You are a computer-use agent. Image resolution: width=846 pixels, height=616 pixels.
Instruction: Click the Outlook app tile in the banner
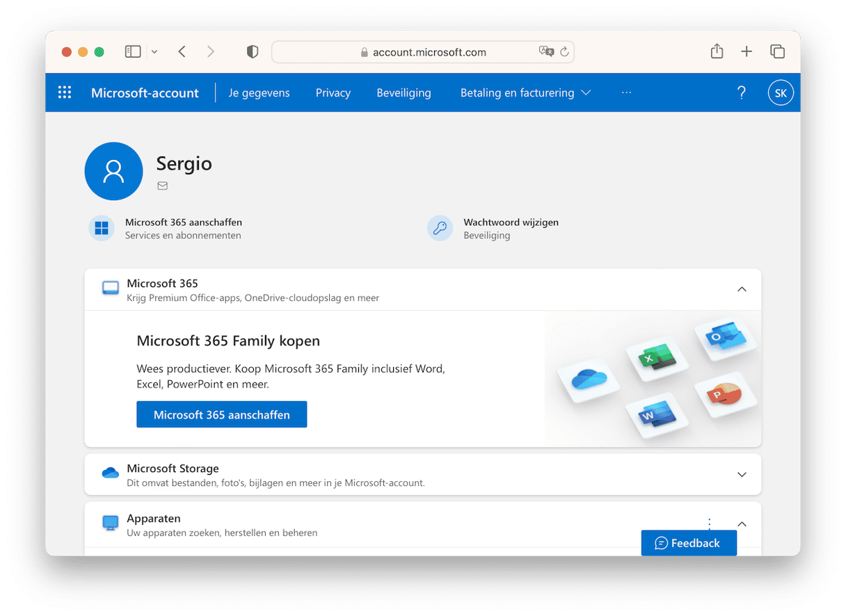[726, 339]
